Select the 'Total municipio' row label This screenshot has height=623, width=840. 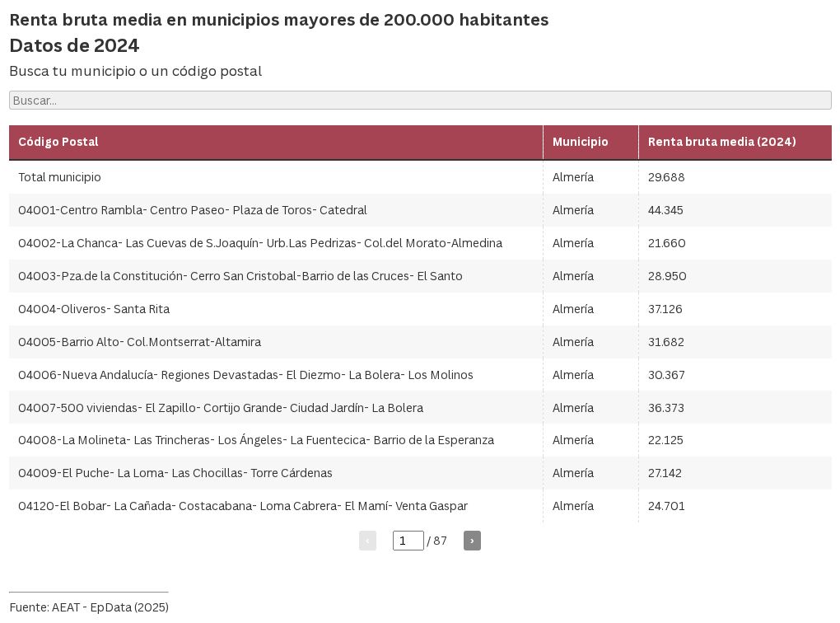[x=59, y=177]
